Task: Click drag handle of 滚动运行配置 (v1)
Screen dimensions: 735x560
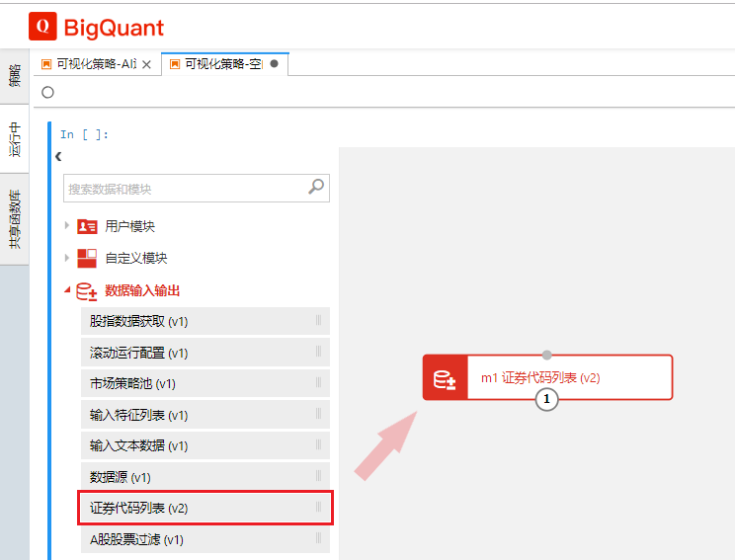Action: click(319, 352)
